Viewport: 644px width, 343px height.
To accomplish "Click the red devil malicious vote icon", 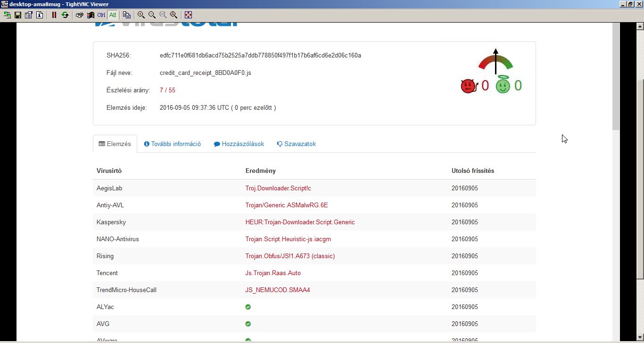I will click(x=469, y=86).
